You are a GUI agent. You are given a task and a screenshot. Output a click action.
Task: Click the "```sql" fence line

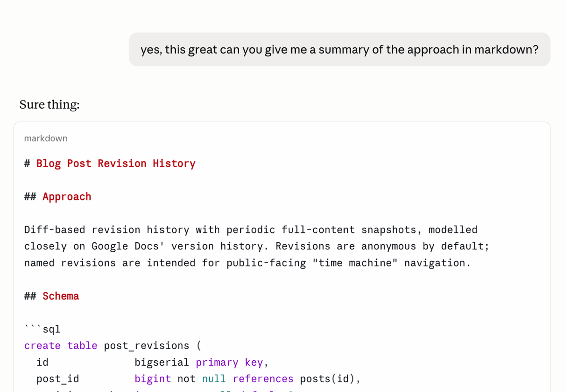click(x=43, y=329)
